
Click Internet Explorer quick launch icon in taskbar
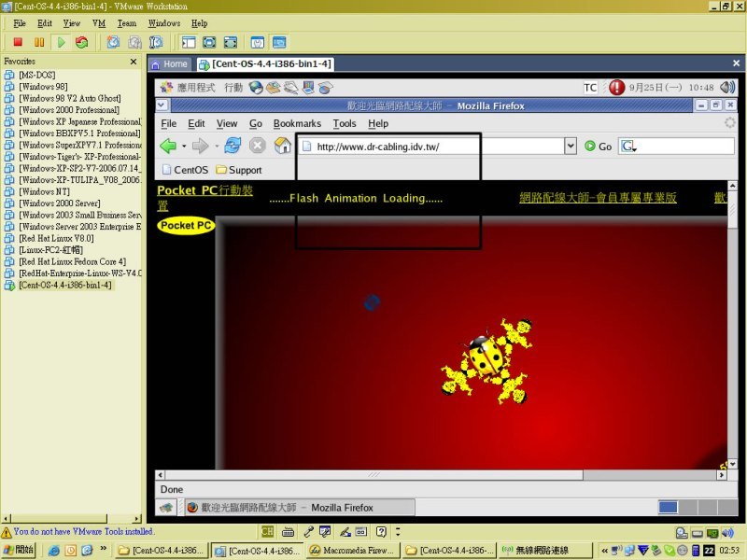click(54, 551)
